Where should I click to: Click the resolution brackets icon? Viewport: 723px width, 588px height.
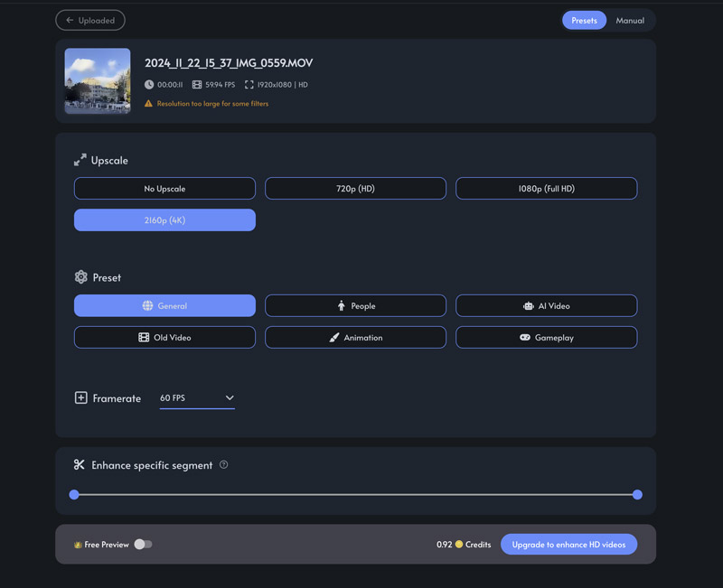pos(249,84)
